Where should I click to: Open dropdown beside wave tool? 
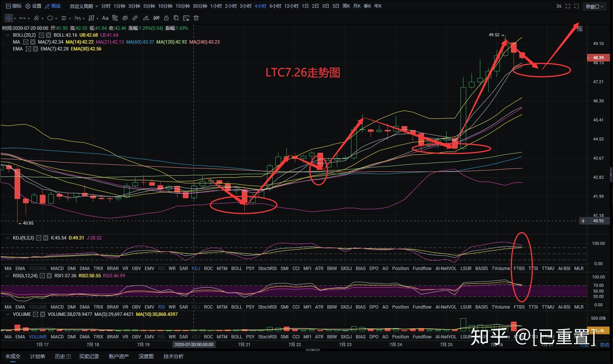[x=84, y=18]
